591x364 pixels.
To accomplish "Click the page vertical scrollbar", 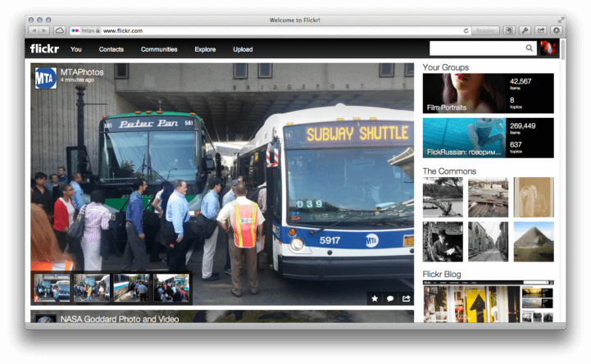I will click(x=563, y=49).
